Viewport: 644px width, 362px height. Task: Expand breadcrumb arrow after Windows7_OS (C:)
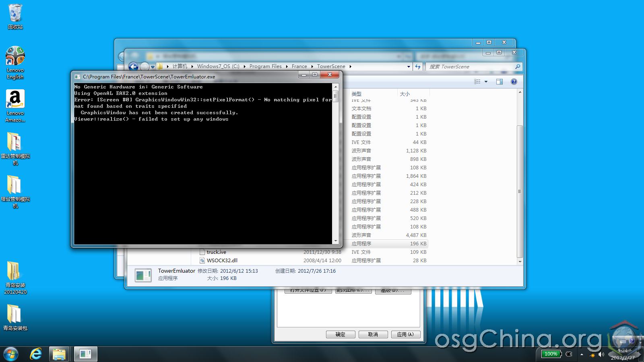pyautogui.click(x=244, y=66)
